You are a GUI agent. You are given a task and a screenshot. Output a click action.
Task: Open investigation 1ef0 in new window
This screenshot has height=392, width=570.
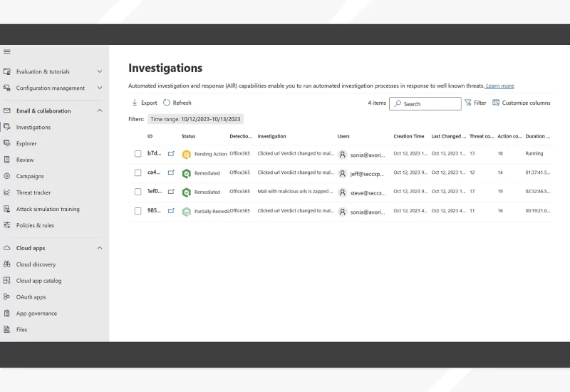(x=171, y=192)
